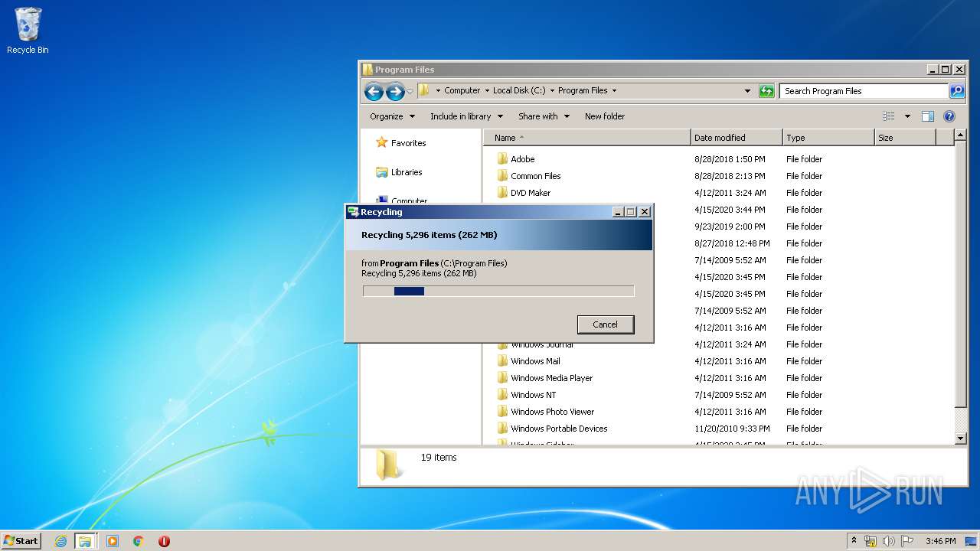Click the search magnifier icon
The image size is (980, 551).
point(957,91)
